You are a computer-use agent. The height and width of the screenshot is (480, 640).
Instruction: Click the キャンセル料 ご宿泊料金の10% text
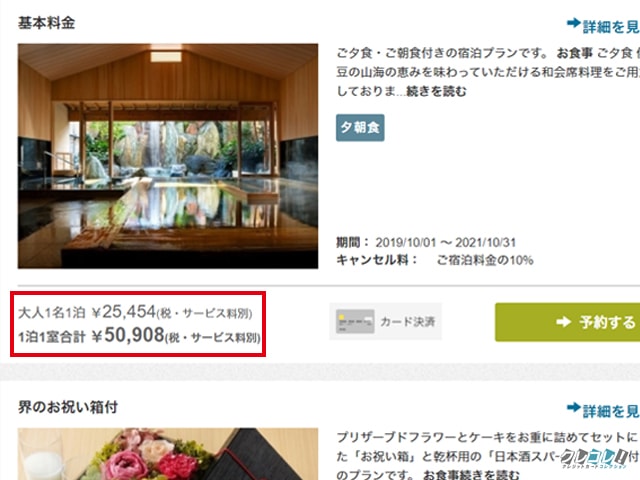click(435, 260)
